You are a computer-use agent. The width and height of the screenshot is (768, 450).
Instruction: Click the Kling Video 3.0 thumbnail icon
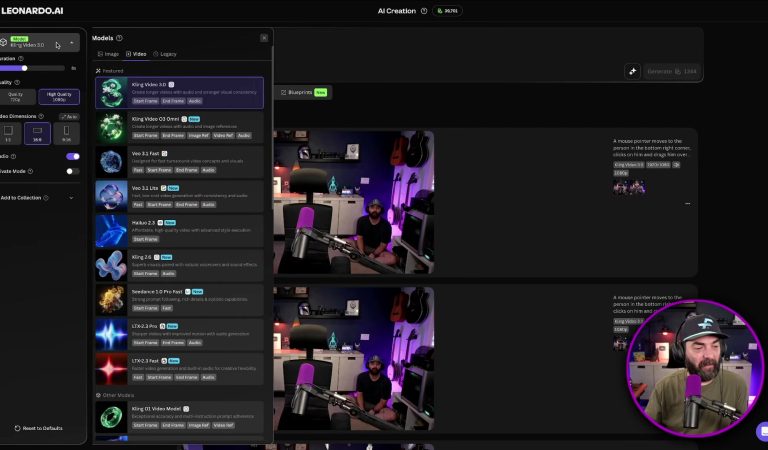[112, 93]
